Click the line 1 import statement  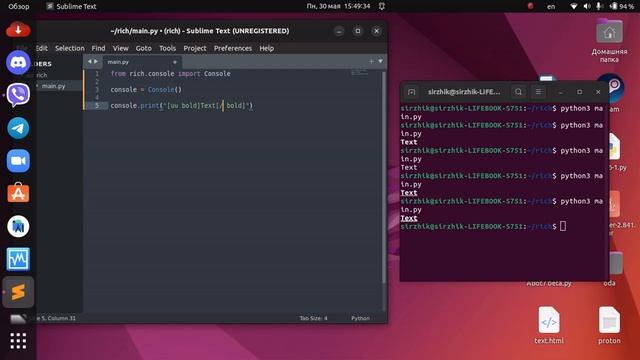pyautogui.click(x=171, y=74)
